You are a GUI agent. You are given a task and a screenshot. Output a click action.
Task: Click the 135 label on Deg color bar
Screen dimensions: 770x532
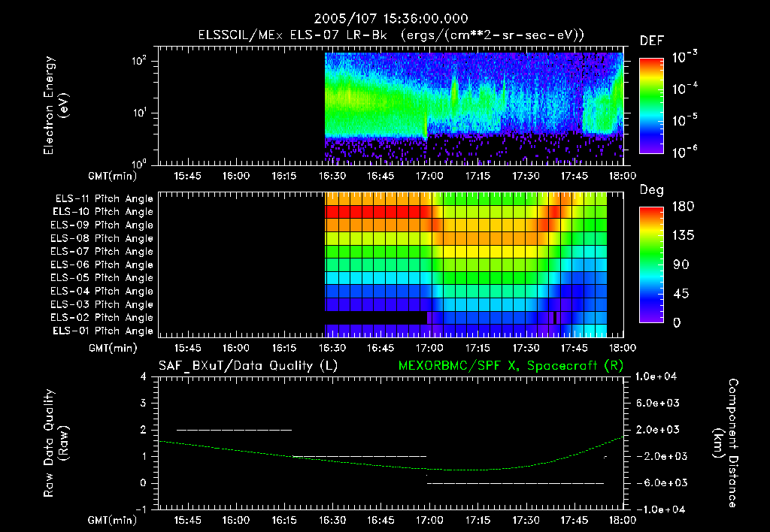pos(683,236)
